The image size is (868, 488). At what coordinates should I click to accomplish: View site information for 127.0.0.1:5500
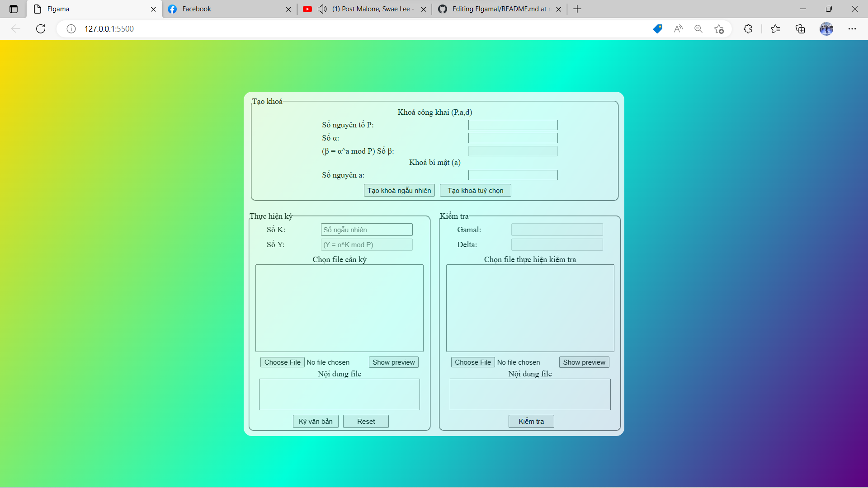pos(71,28)
